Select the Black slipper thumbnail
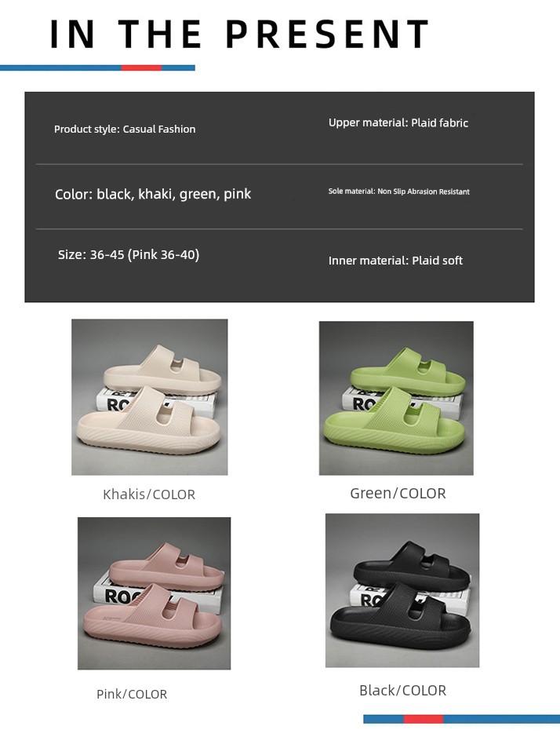The height and width of the screenshot is (748, 560). click(x=402, y=590)
